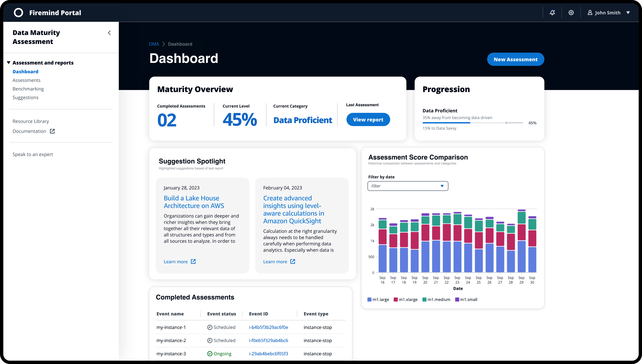Open the notifications bell
The width and height of the screenshot is (642, 364).
coord(552,12)
